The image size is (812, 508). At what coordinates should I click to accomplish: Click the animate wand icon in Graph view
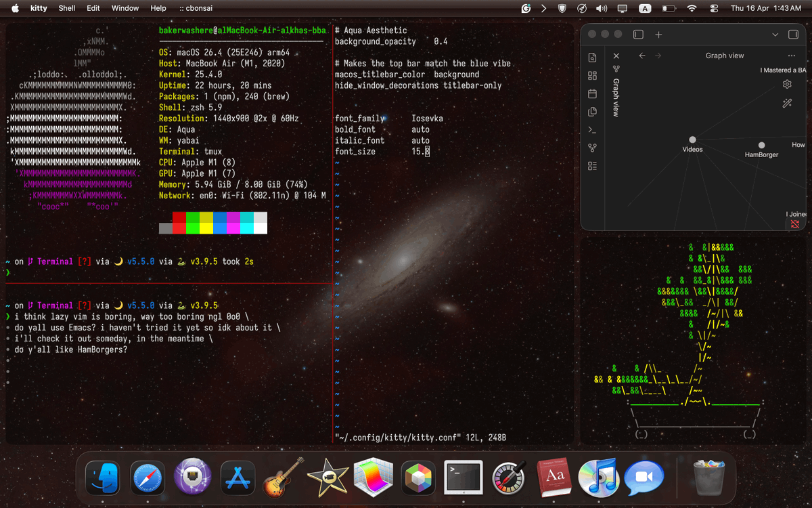787,103
